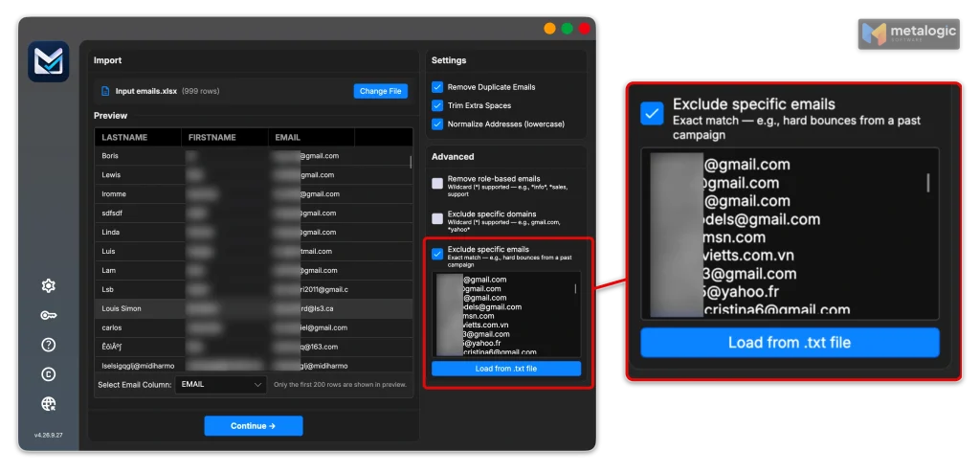The image size is (980, 473).
Task: Click the LASTNAME column header
Action: point(138,137)
